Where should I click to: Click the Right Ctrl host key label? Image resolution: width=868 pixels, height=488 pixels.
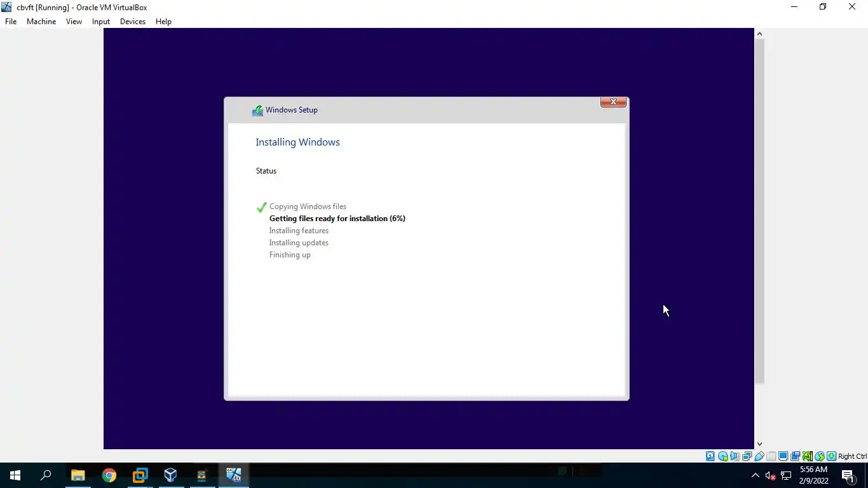pos(853,456)
